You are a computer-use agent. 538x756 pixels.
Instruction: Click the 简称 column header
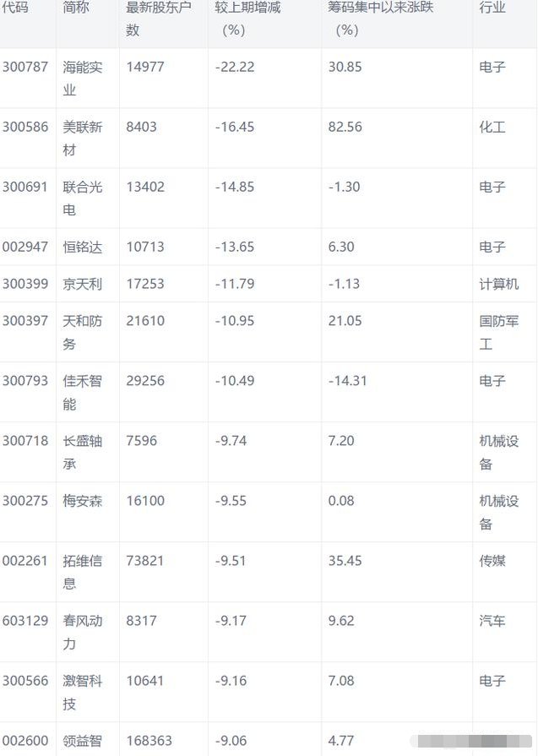tap(76, 8)
